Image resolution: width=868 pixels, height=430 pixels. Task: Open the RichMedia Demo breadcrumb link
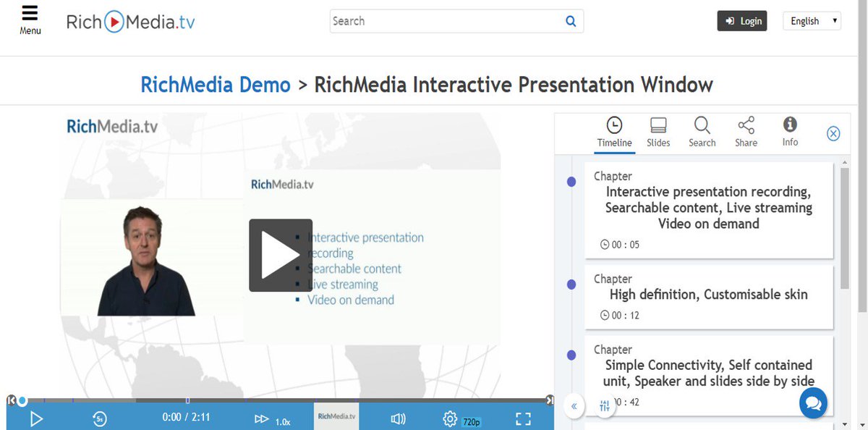215,85
